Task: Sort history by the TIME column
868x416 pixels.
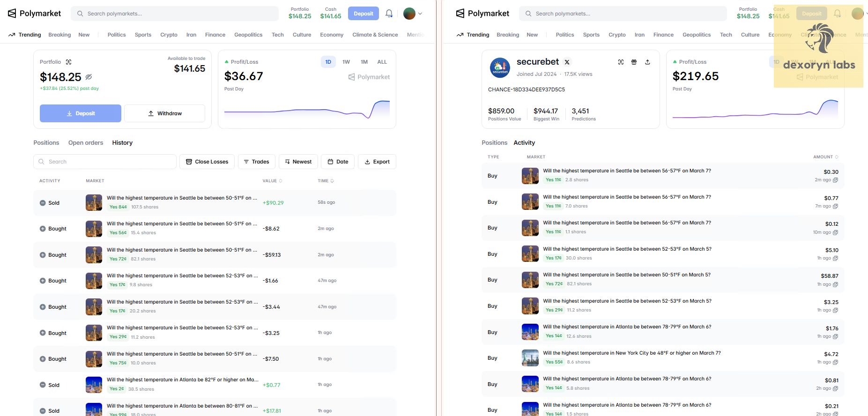Action: pos(326,181)
